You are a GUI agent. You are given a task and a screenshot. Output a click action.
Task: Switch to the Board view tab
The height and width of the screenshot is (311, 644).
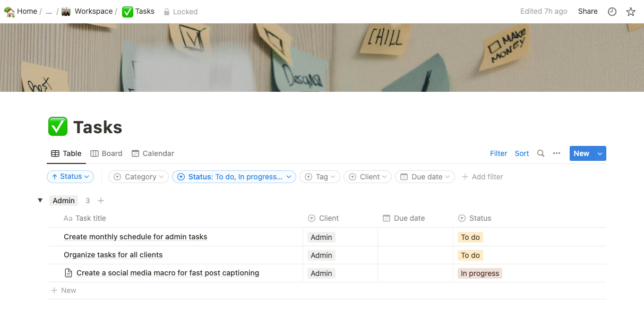[106, 153]
